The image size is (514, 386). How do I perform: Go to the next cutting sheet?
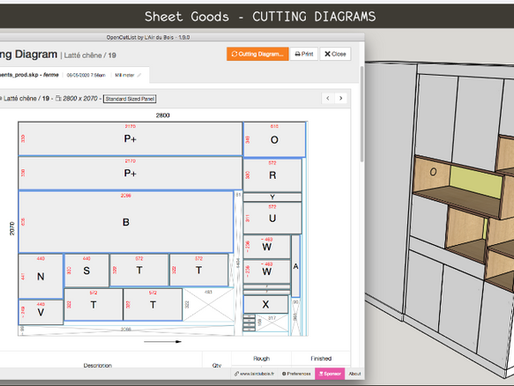pos(341,98)
